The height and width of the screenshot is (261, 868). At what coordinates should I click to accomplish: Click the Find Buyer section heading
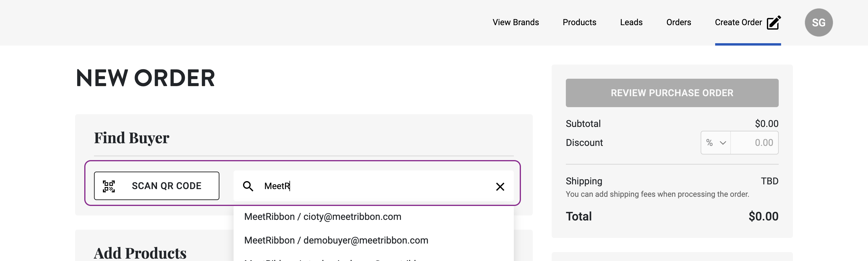coord(132,138)
